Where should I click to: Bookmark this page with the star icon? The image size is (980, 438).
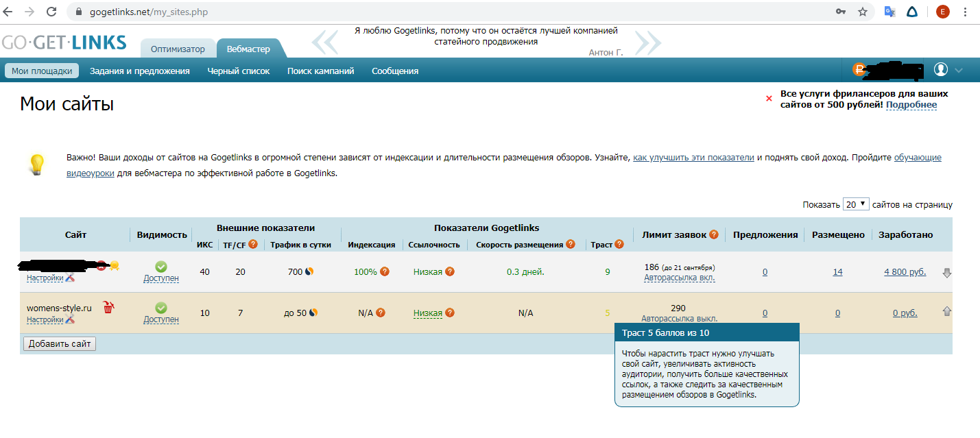click(x=863, y=12)
